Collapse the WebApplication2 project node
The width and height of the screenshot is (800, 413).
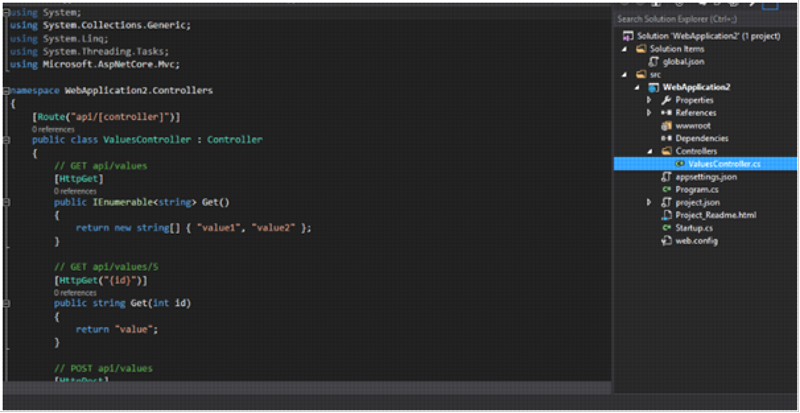coord(637,88)
